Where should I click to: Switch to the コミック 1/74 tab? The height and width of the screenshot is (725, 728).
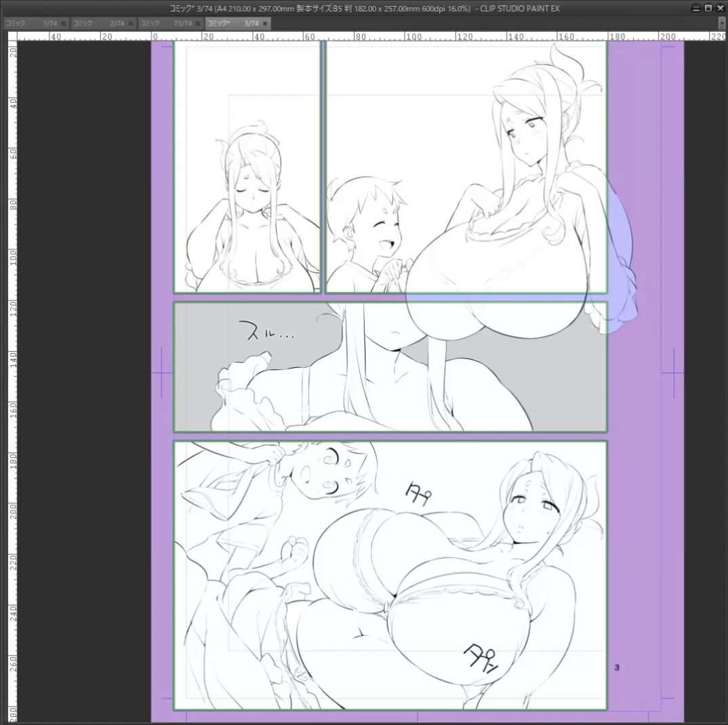pyautogui.click(x=31, y=23)
